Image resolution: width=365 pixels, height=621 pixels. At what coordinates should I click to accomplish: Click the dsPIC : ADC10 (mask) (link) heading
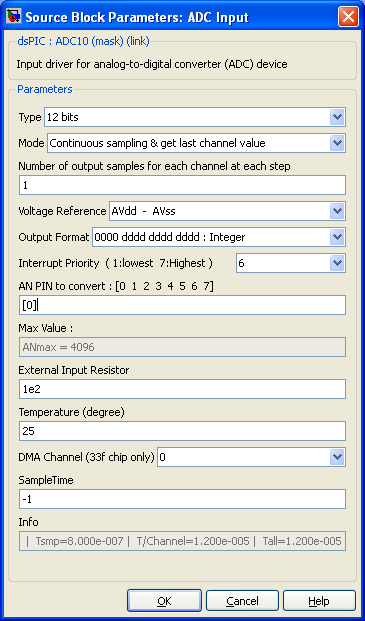click(84, 42)
